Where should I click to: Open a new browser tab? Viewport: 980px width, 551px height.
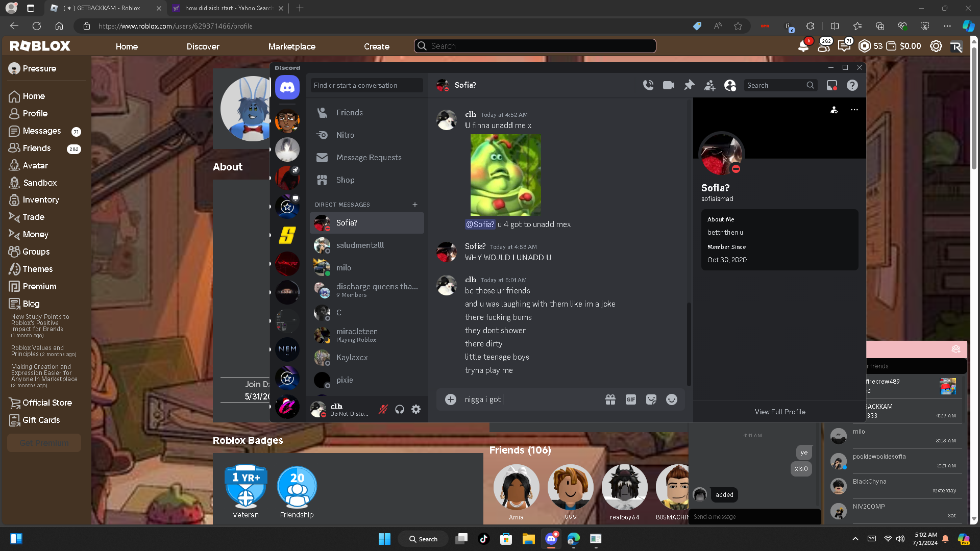[300, 8]
